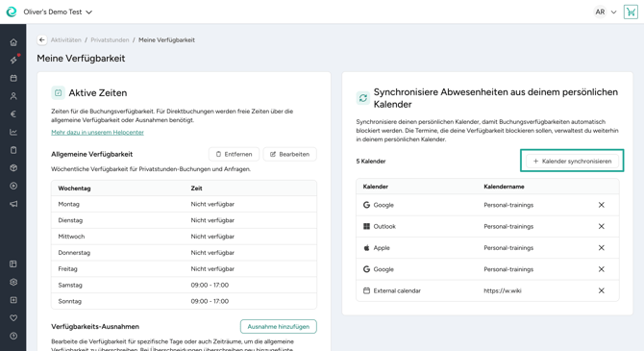The height and width of the screenshot is (351, 644).
Task: Click Ausnahme hinzufügen button
Action: [279, 326]
